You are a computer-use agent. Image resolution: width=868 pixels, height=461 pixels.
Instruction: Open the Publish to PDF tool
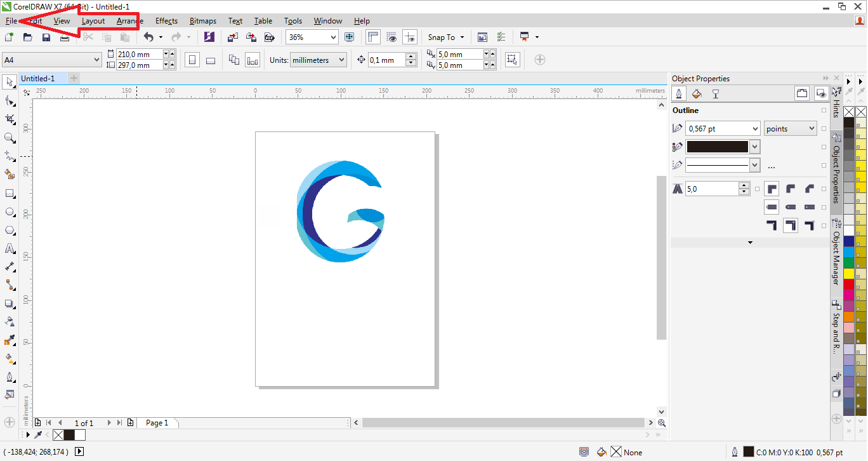pyautogui.click(x=269, y=37)
